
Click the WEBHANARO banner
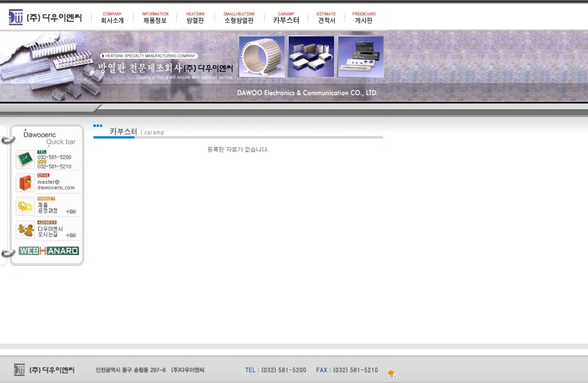pyautogui.click(x=49, y=251)
